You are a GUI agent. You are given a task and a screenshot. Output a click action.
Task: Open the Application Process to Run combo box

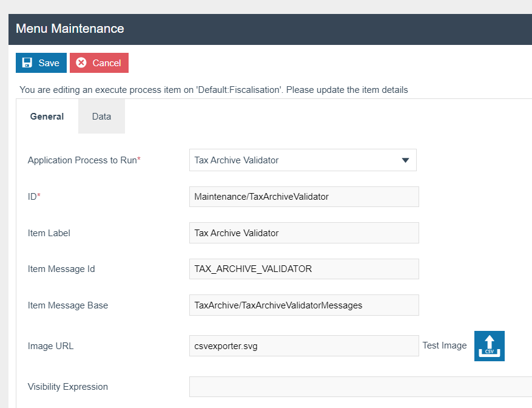coord(297,160)
